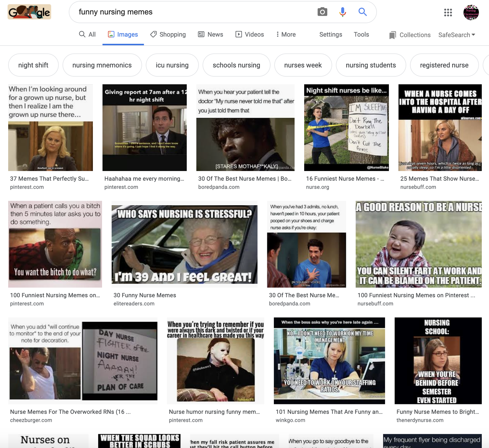Open the Google account profile avatar
This screenshot has width=489, height=448.
pos(471,12)
